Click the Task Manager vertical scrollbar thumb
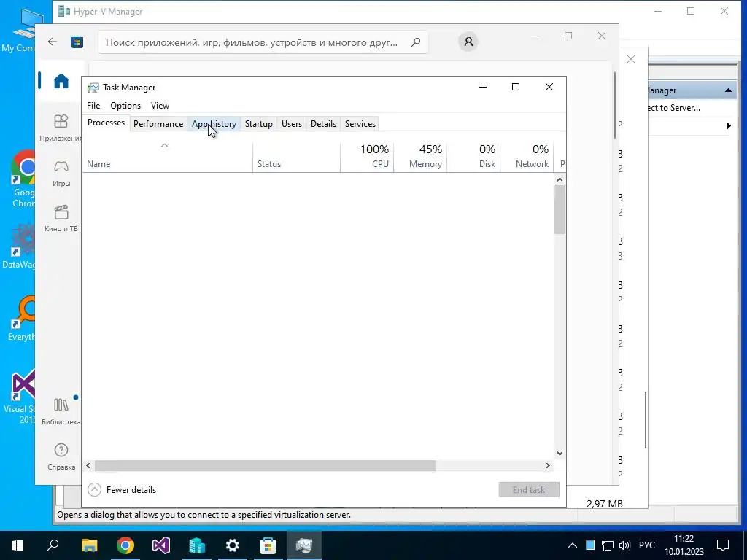Screen dimensions: 747x560 (560, 209)
